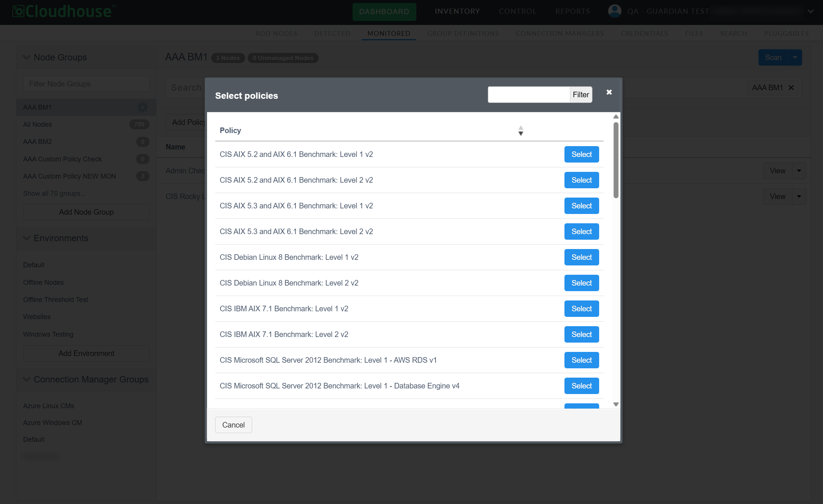Click View for CIS Rocky policy
The image size is (823, 504).
777,196
